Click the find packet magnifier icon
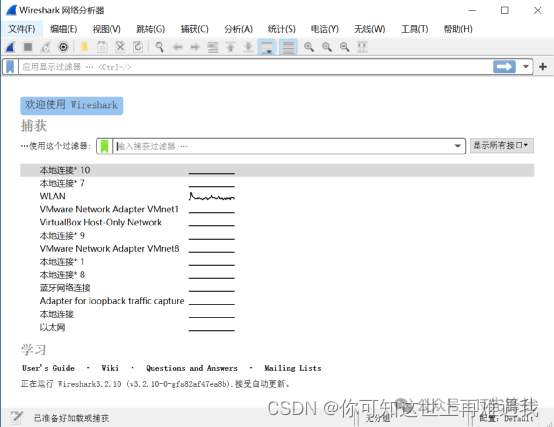 click(159, 47)
